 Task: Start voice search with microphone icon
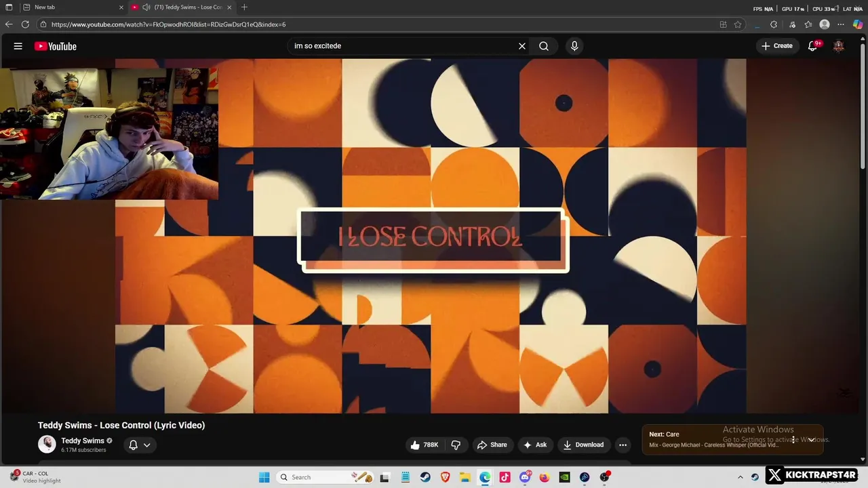point(574,46)
